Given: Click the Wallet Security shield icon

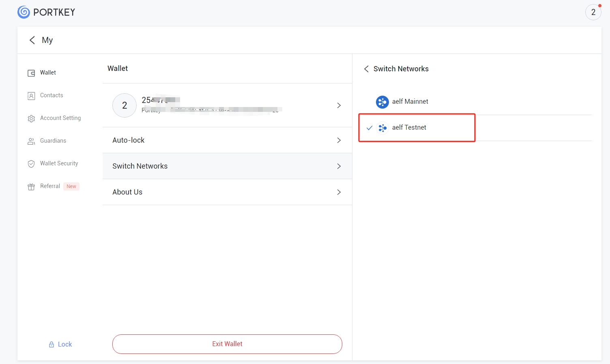Looking at the screenshot, I should coord(31,164).
